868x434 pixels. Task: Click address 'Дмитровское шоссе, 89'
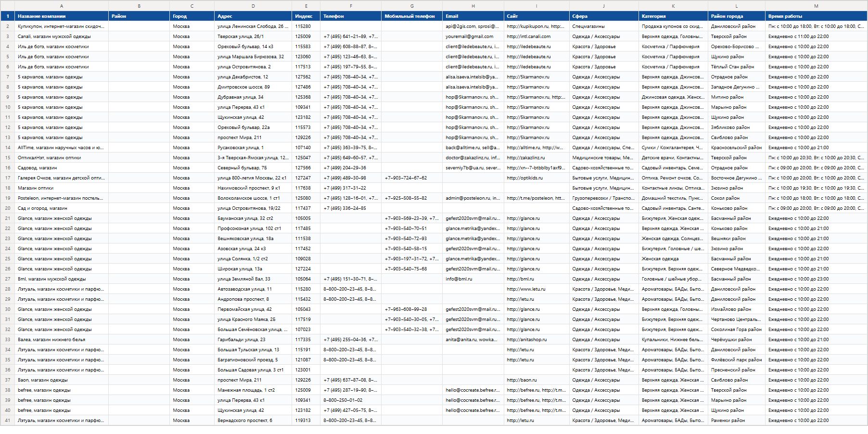coord(253,87)
